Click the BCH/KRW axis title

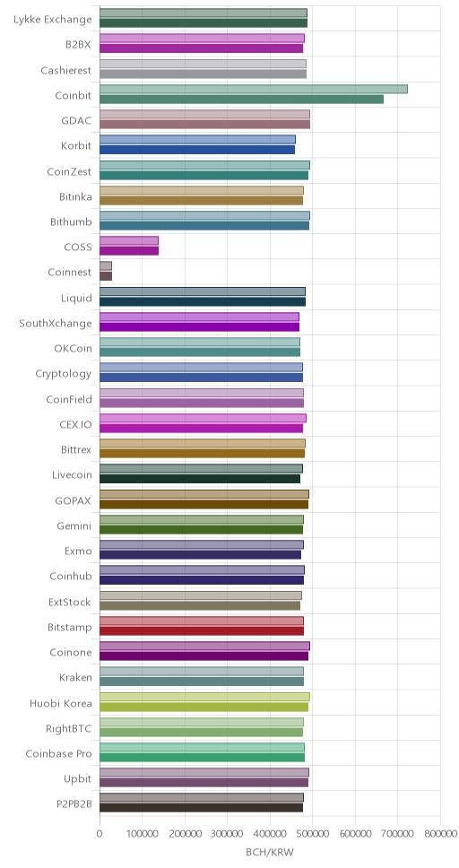pyautogui.click(x=270, y=852)
